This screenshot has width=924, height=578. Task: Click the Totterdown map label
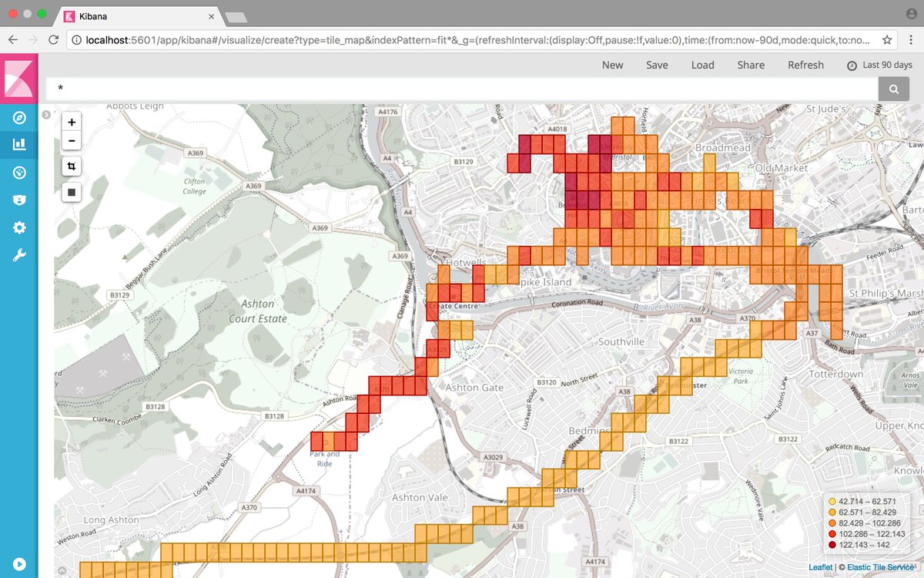pos(836,374)
